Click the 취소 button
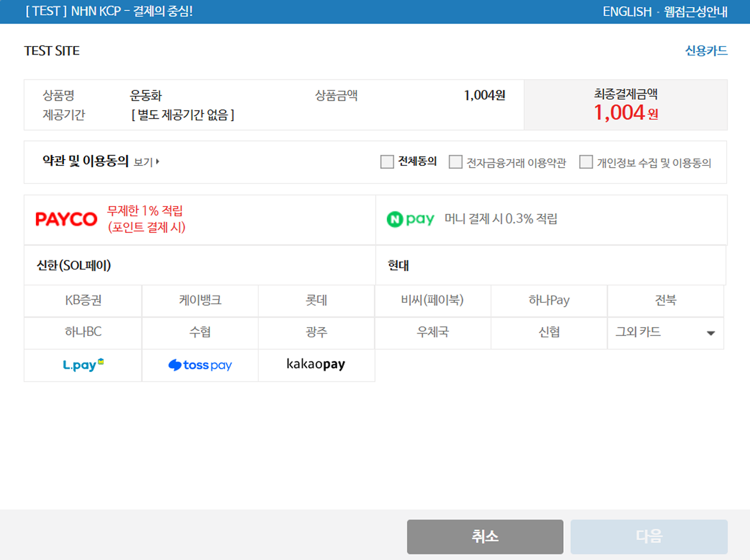The height and width of the screenshot is (560, 750). (x=485, y=536)
